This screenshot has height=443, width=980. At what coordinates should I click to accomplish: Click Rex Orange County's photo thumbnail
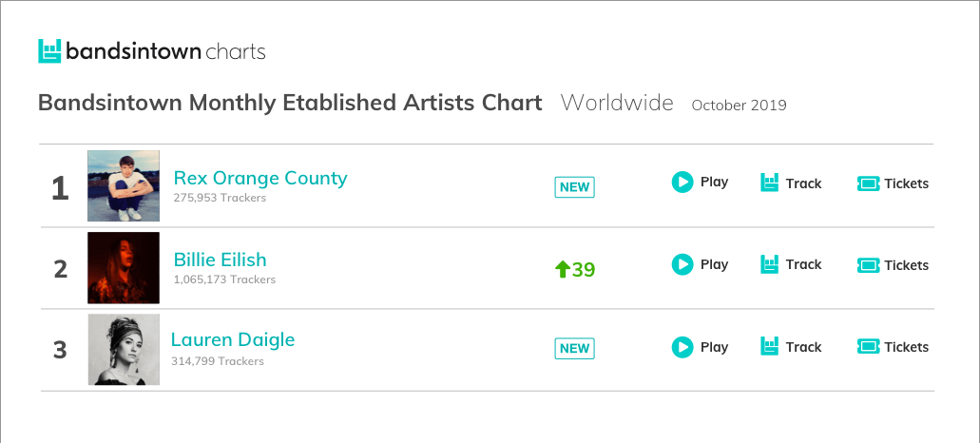[x=124, y=185]
